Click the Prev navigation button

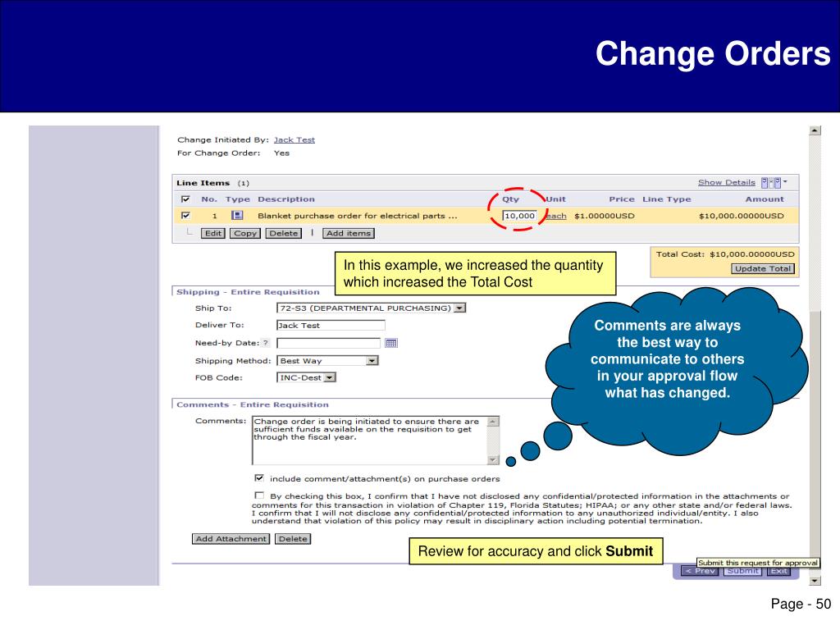(701, 571)
